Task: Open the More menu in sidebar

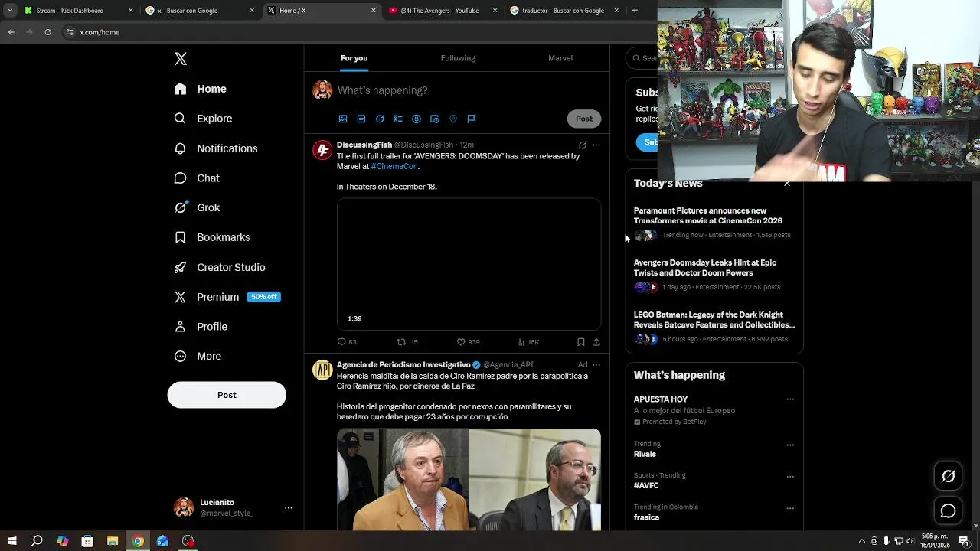Action: [x=198, y=356]
